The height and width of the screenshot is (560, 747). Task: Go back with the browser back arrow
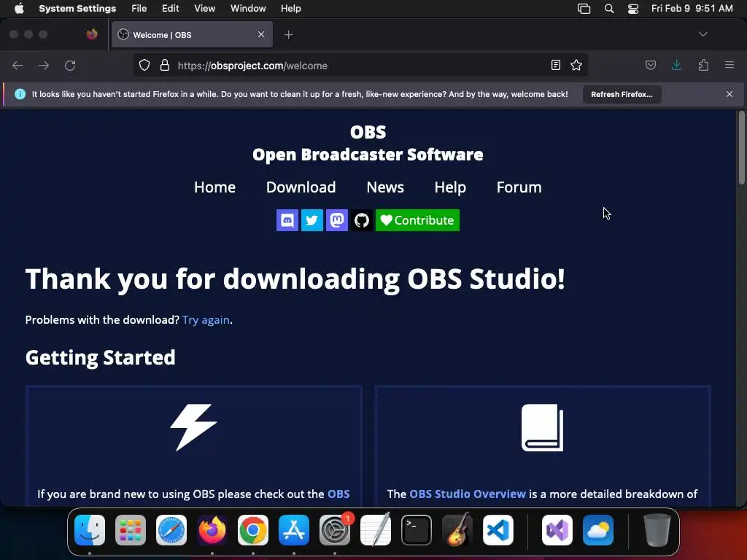coord(18,65)
